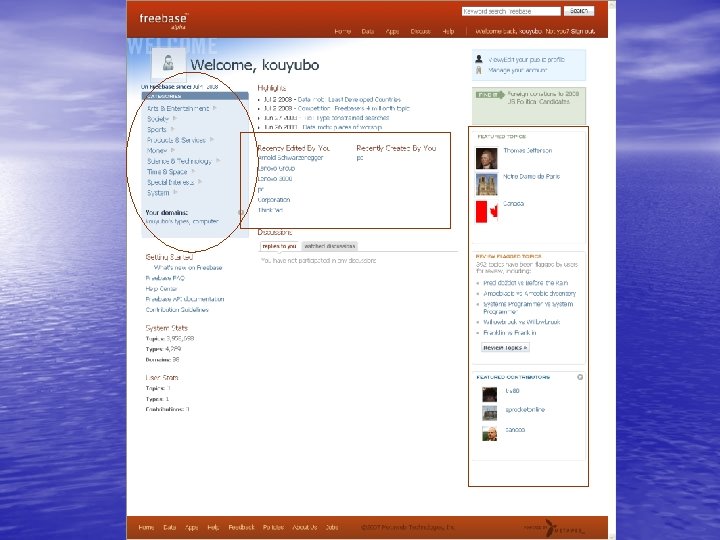This screenshot has height=540, width=720.
Task: Click 'Topics: 3,956,098' system stat
Action: [169, 338]
